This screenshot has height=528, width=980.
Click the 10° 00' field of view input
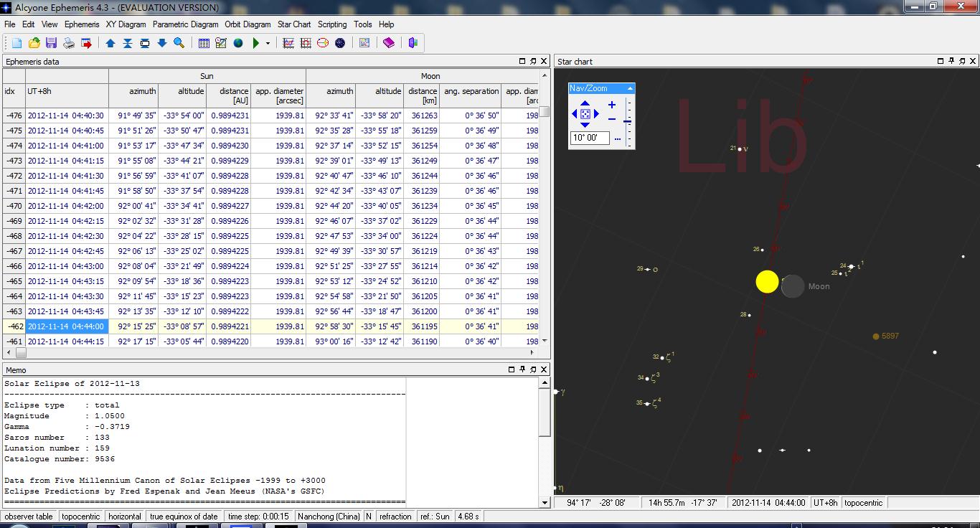coord(590,138)
